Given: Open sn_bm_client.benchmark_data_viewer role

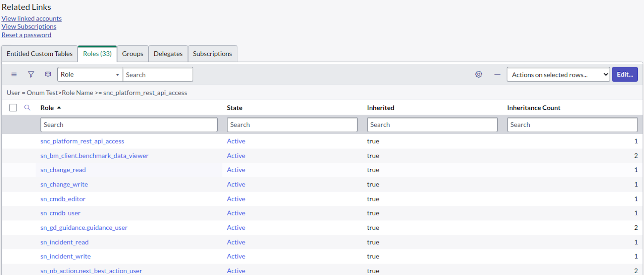Looking at the screenshot, I should [94, 156].
